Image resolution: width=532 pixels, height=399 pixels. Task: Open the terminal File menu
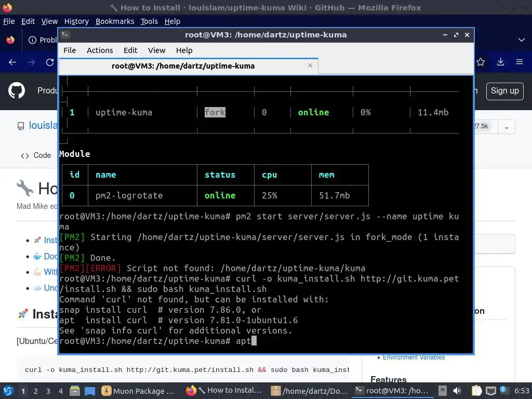pyautogui.click(x=70, y=50)
